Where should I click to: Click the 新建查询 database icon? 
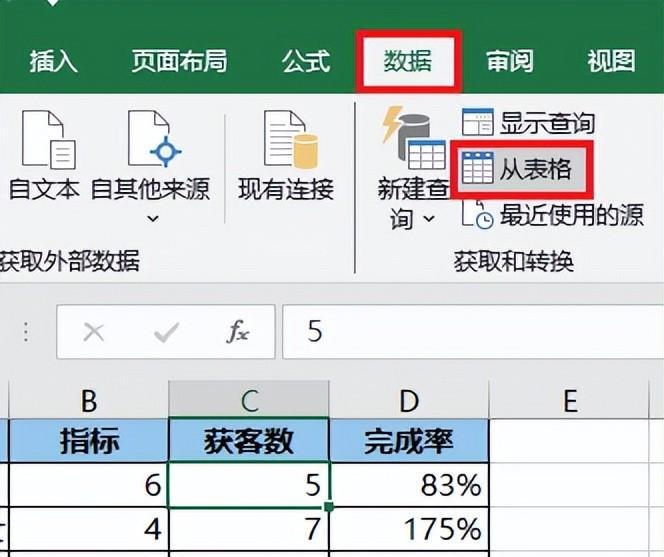pos(413,138)
